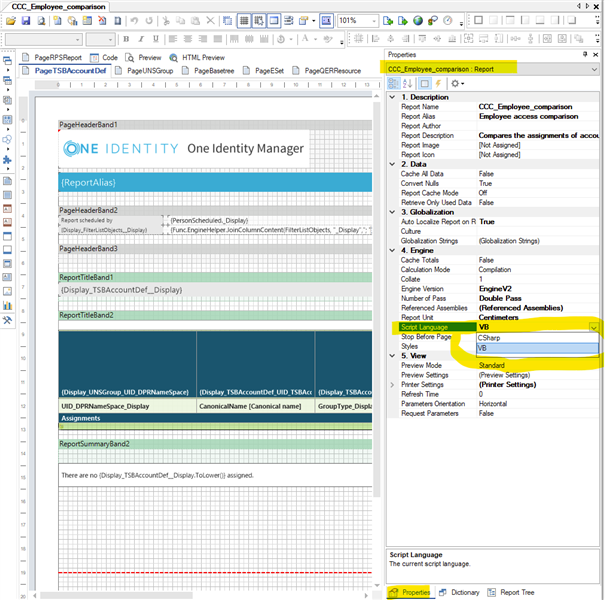
Task: Open the PageQERResource page tab
Action: (x=327, y=71)
